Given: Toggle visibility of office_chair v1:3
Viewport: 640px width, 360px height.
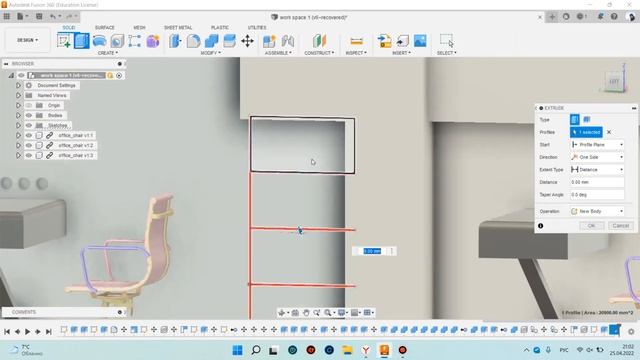Looking at the screenshot, I should [29, 155].
